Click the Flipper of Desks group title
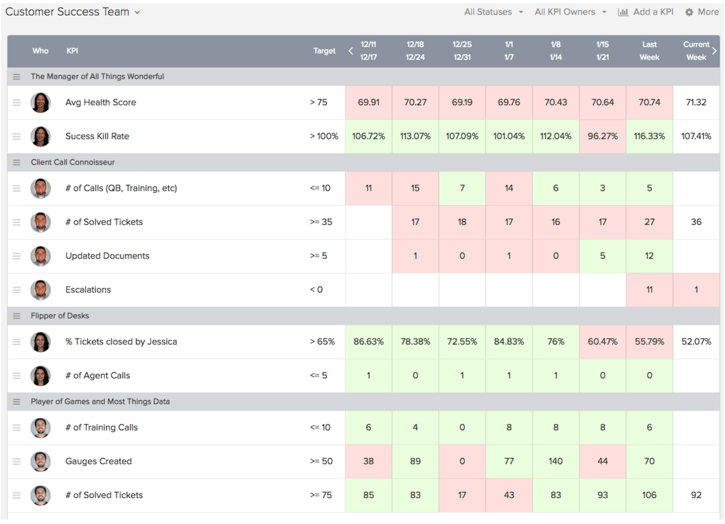725x524 pixels. click(x=60, y=316)
